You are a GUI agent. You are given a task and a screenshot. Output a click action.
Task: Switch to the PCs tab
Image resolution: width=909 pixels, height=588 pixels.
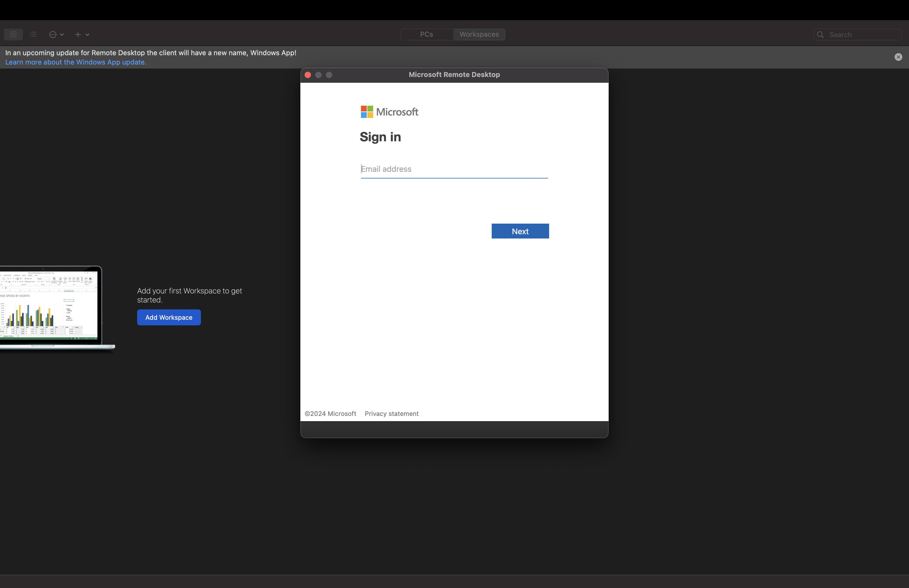click(x=427, y=34)
